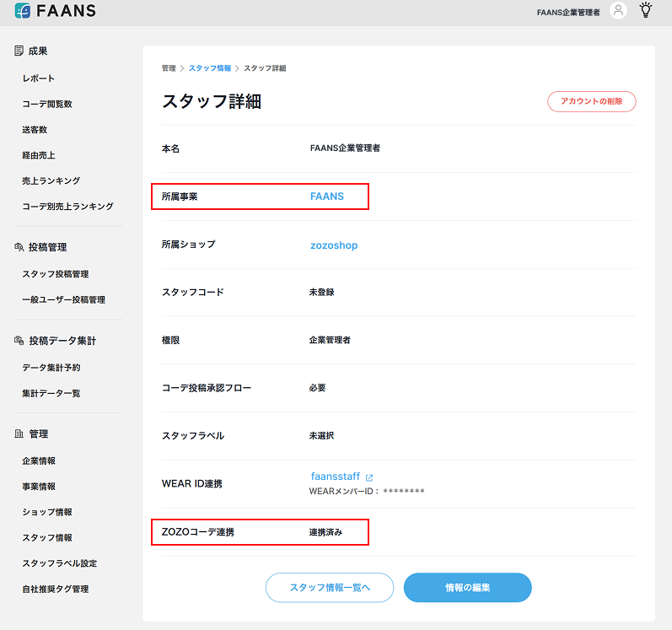The image size is (672, 630).
Task: Click the 情報の編集 button
Action: [468, 588]
